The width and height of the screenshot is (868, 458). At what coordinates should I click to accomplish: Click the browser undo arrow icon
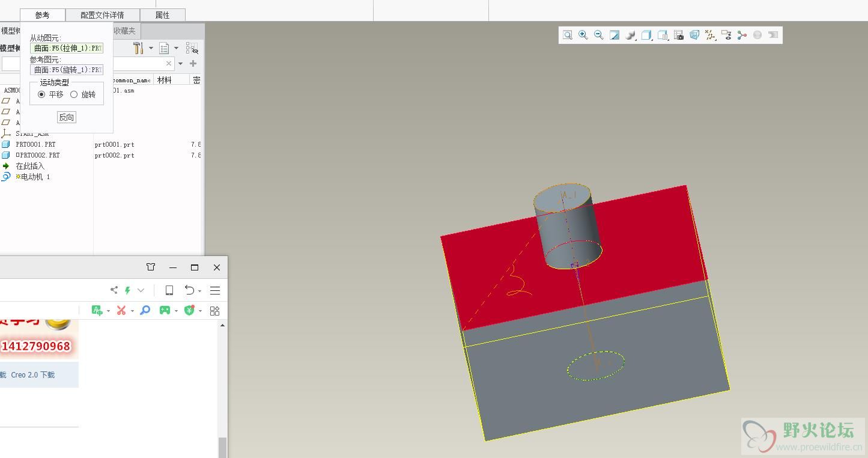coord(189,290)
